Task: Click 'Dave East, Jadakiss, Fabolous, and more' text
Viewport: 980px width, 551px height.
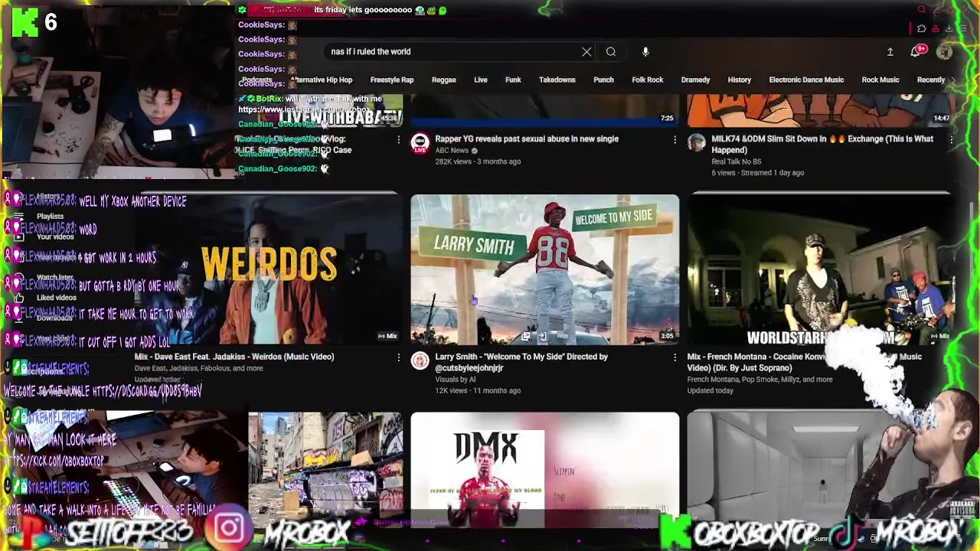Action: (198, 368)
